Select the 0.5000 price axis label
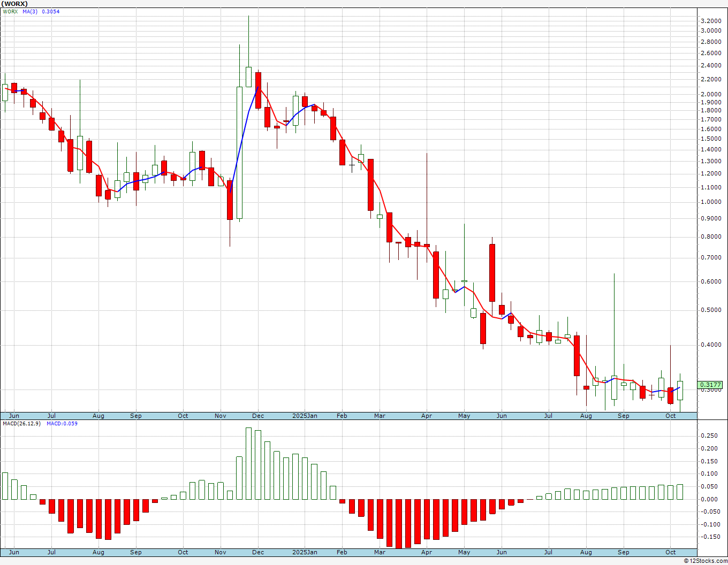728x565 pixels. point(710,310)
